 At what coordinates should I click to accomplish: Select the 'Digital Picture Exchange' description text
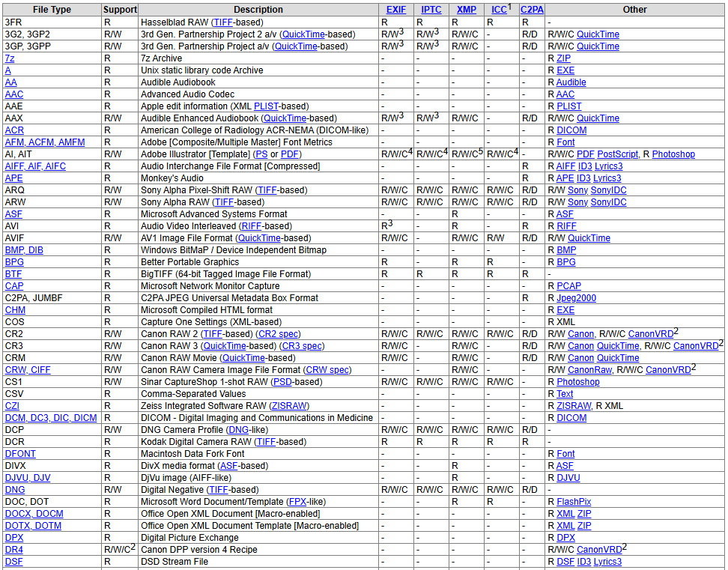click(190, 538)
